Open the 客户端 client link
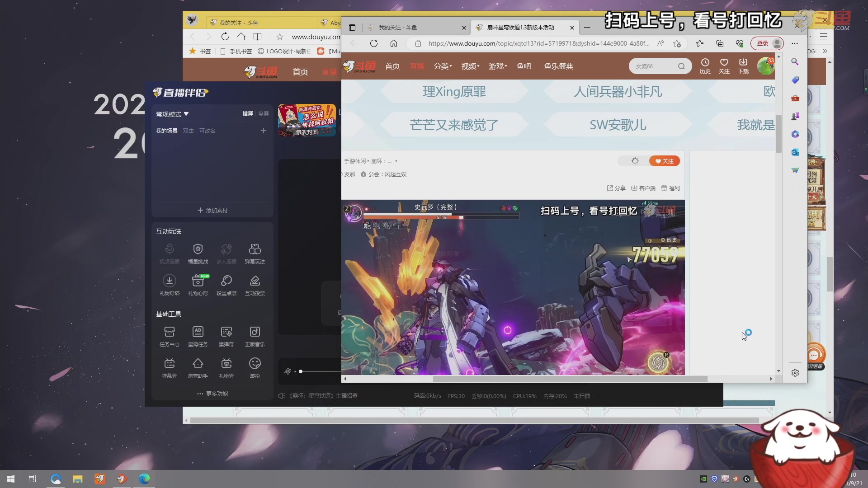Viewport: 868px width, 488px height. click(x=643, y=188)
